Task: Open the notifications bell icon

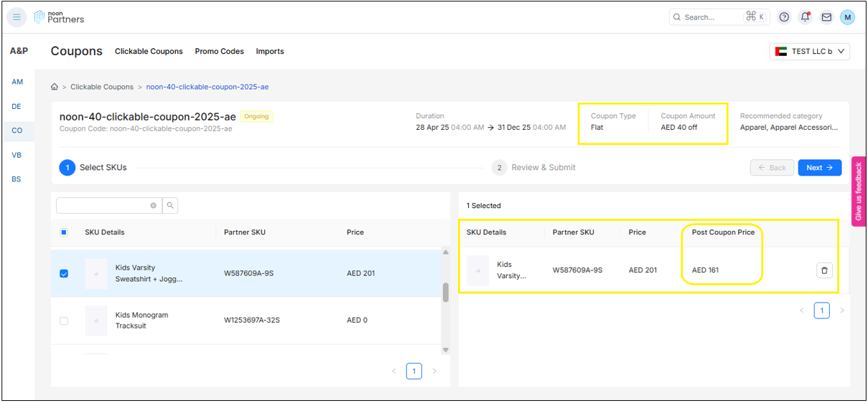Action: [805, 17]
